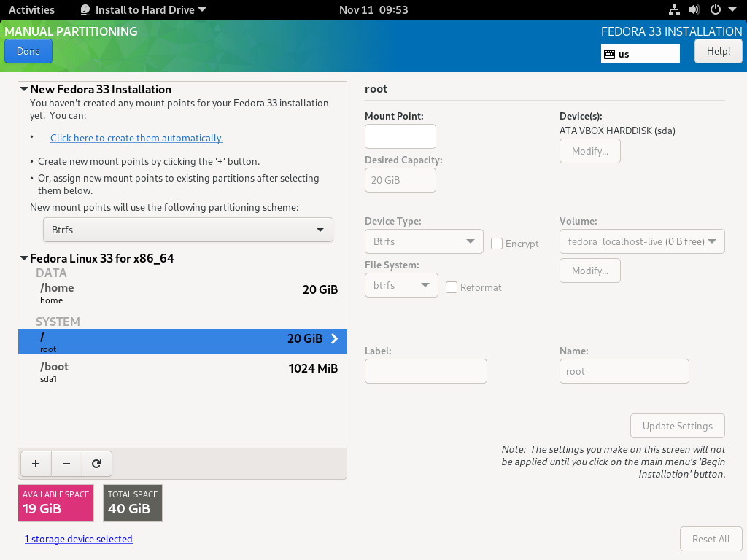Open the Btrfs partitioning scheme dropdown

click(187, 230)
